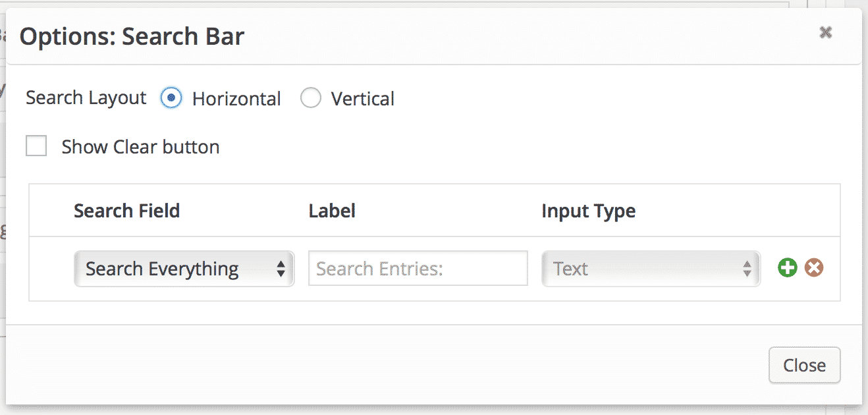This screenshot has width=868, height=415.
Task: Enable the Show Clear button checkbox
Action: (36, 146)
